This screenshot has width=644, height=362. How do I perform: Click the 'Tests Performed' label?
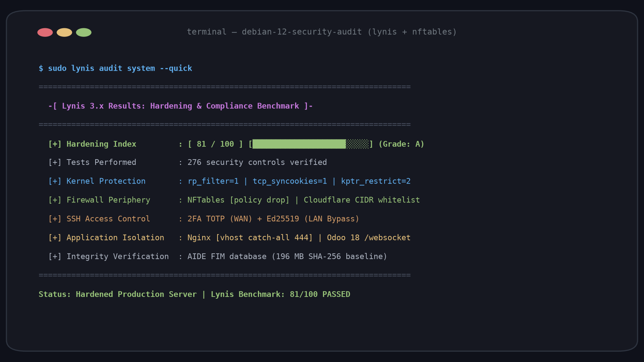click(101, 162)
